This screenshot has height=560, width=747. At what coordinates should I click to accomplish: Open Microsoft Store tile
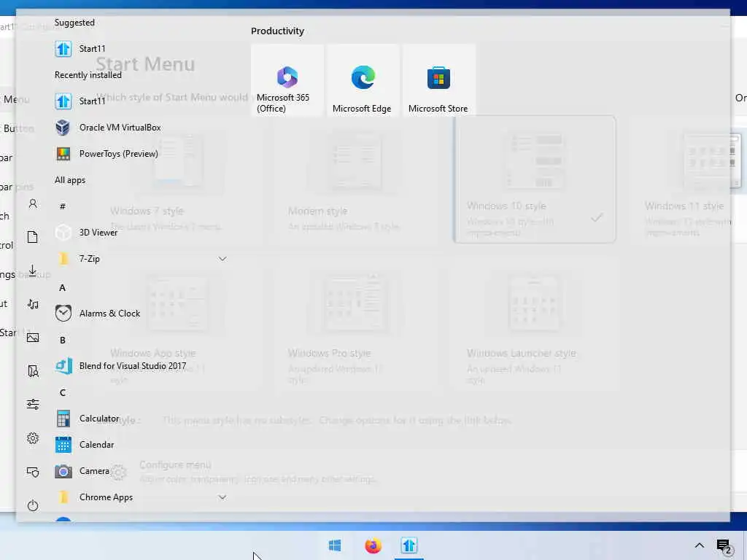(x=438, y=80)
